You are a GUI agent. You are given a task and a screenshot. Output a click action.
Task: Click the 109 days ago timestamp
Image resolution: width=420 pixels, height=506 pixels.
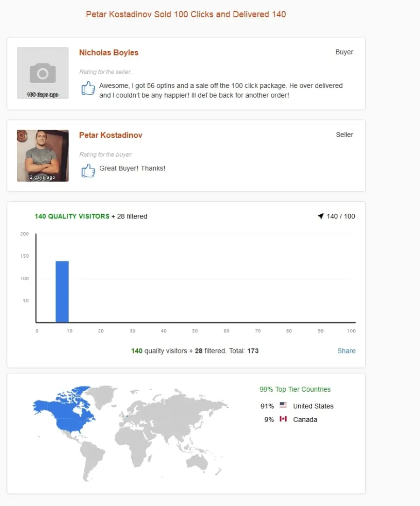42,95
